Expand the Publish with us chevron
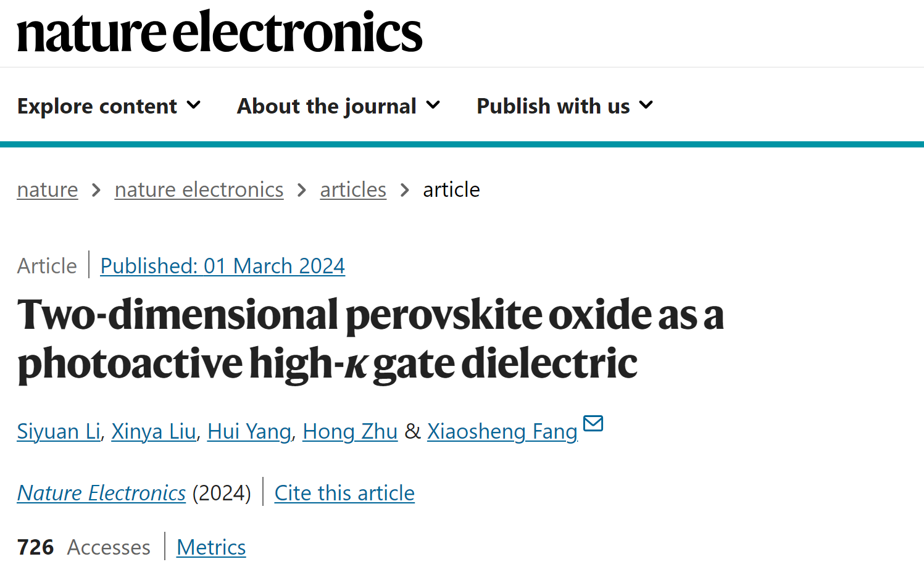The height and width of the screenshot is (575, 924). 646,105
